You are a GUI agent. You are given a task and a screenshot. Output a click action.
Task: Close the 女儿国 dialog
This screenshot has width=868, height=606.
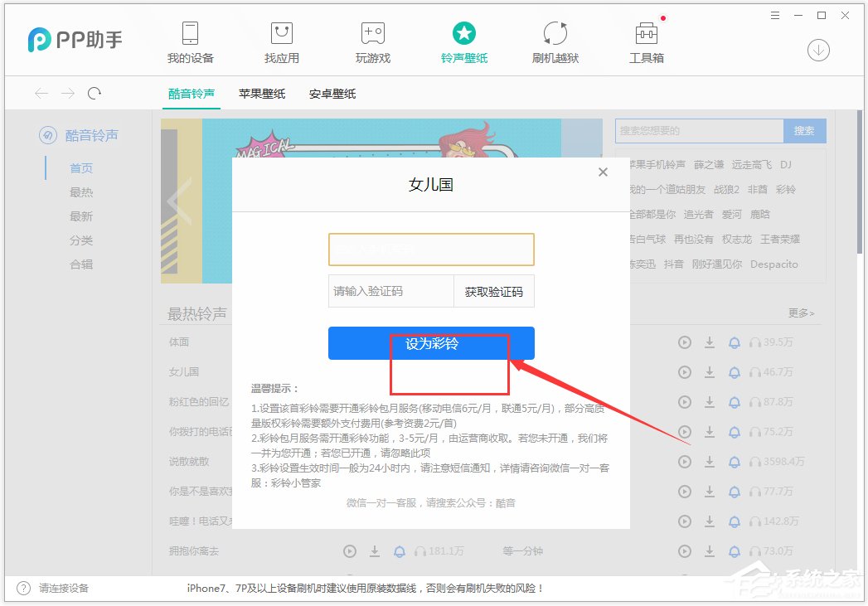(x=603, y=172)
